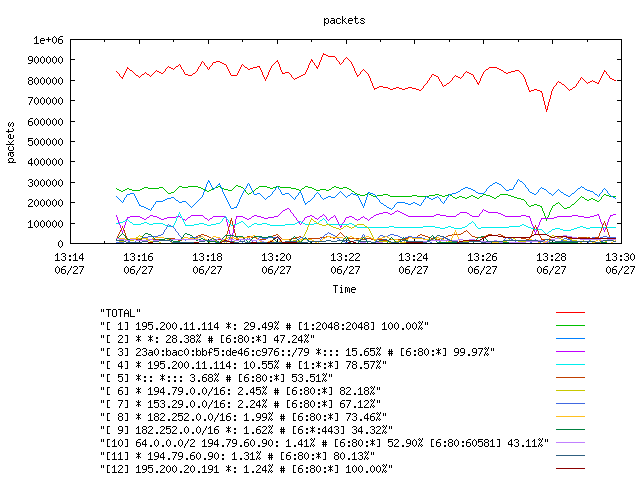640x480 pixels.
Task: Click the 1e+06 y-axis tick label
Action: [49, 40]
